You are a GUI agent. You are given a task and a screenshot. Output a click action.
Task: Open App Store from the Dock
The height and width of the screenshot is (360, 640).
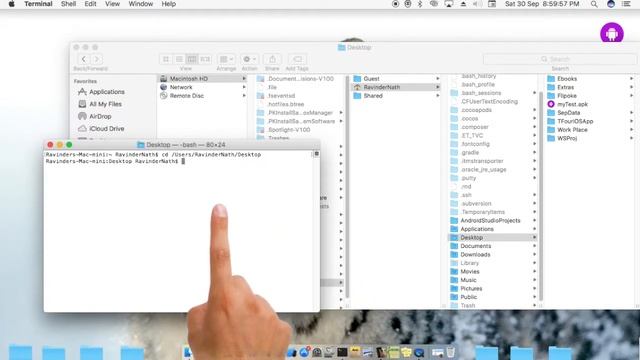click(304, 352)
